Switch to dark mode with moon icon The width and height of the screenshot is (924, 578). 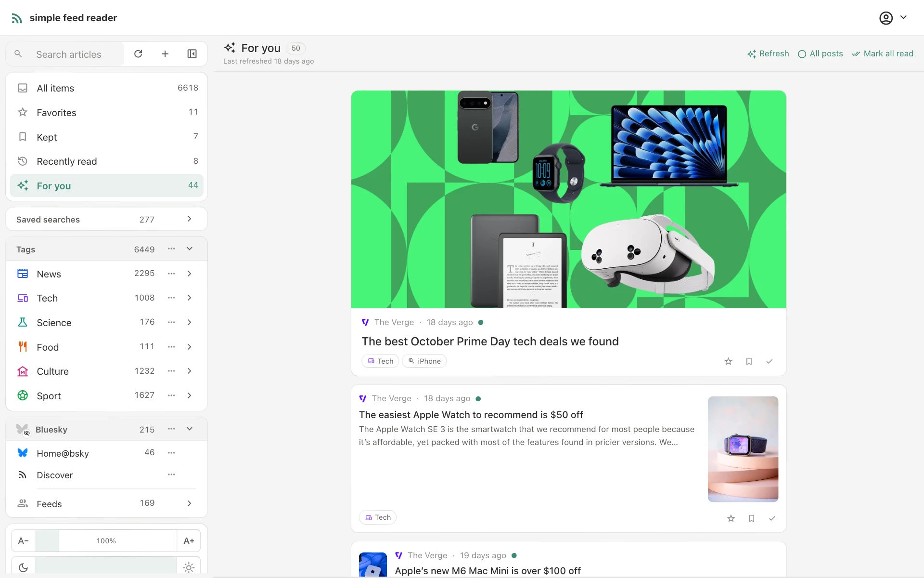coord(23,567)
